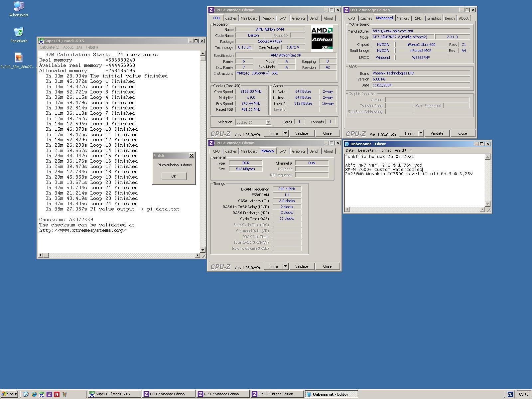
Task: Open the ? help menu in Editor
Action: [411, 150]
